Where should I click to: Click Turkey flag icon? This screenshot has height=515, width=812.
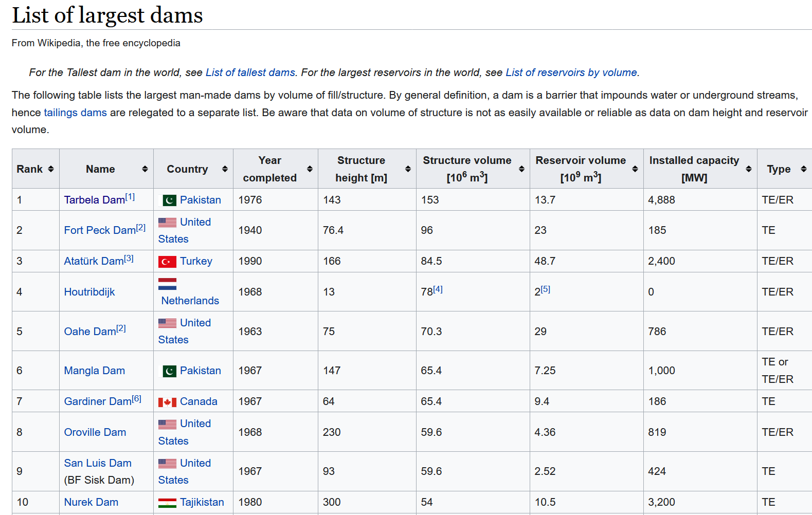click(167, 262)
